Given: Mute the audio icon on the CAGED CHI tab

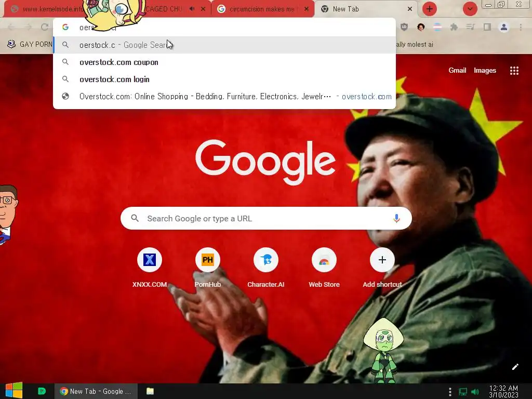Looking at the screenshot, I should point(192,9).
